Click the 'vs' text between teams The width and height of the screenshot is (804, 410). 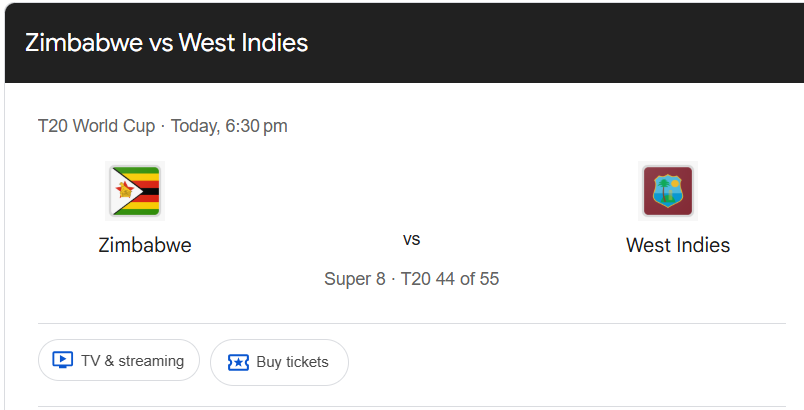pyautogui.click(x=411, y=240)
